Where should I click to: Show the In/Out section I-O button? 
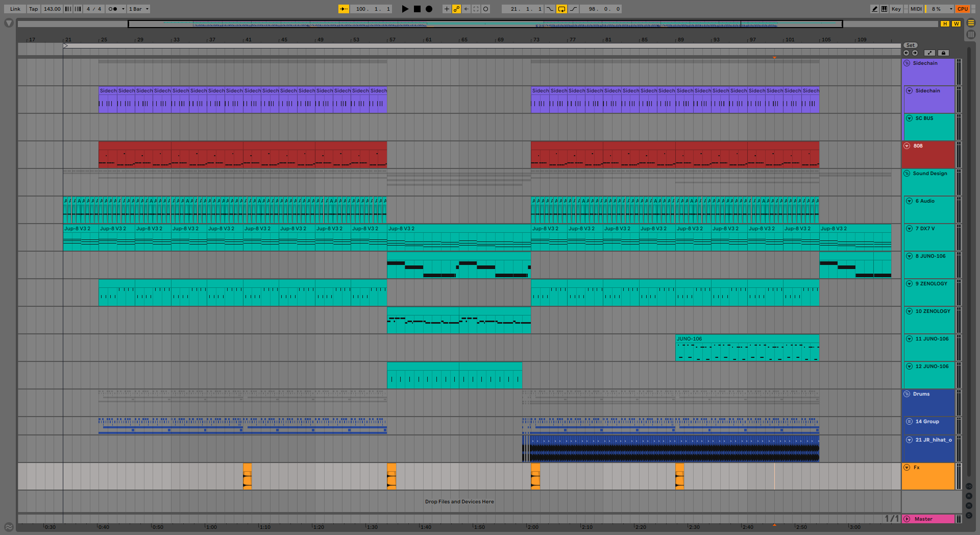tap(969, 487)
